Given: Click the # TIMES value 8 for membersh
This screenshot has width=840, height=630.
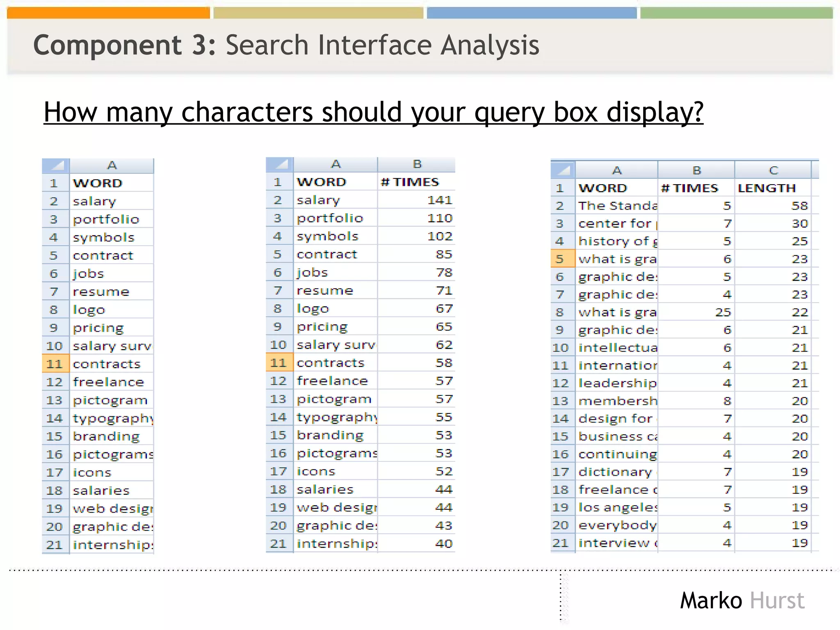Looking at the screenshot, I should click(x=696, y=401).
